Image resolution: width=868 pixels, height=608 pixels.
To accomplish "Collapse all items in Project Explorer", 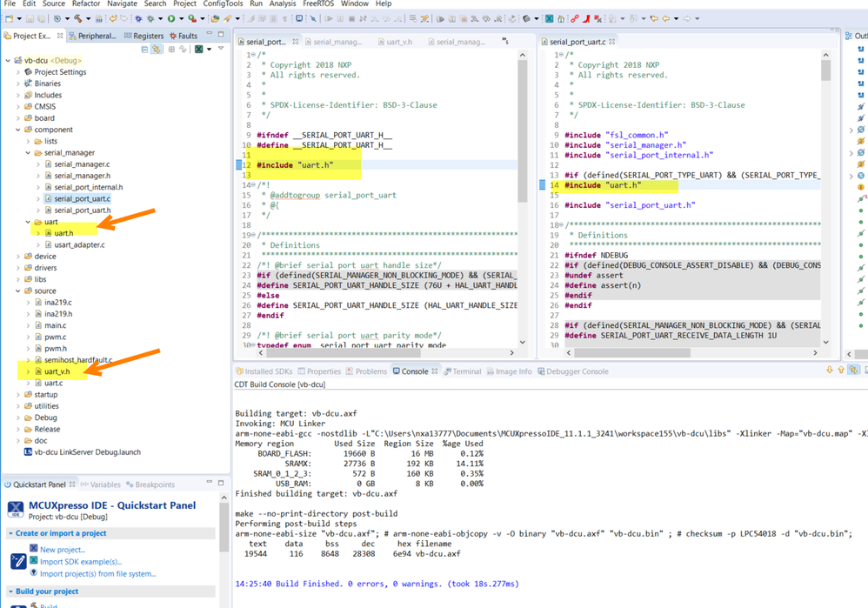I will [144, 50].
